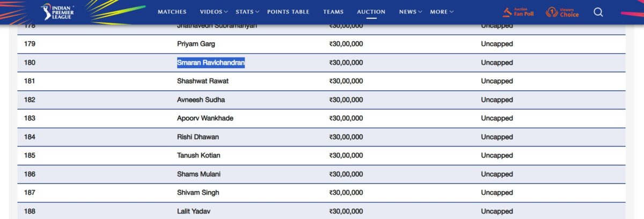Click the Indian Premier League logo

57,12
